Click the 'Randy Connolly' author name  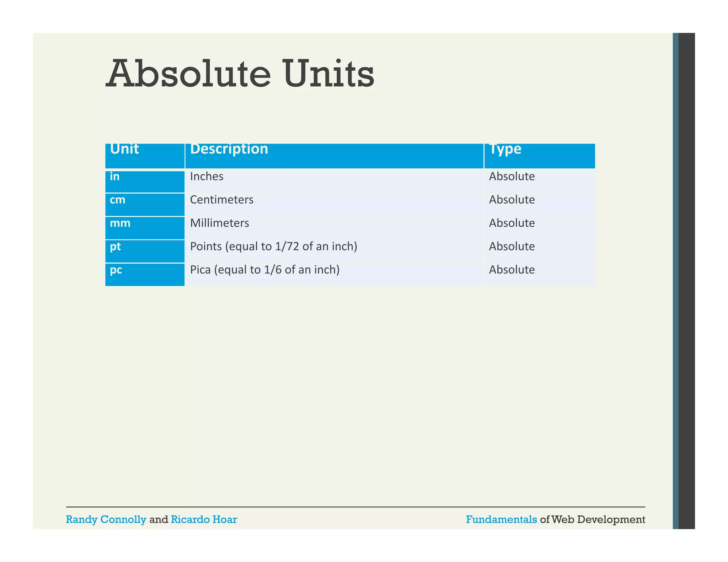click(106, 520)
